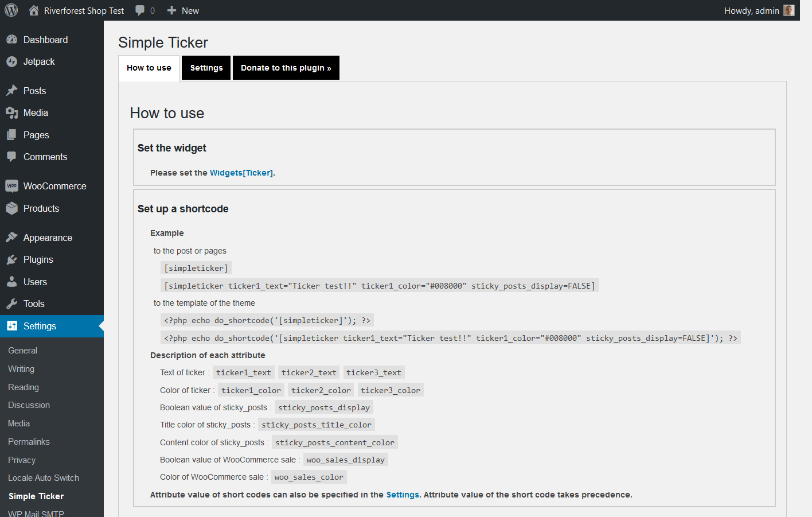Click the woo_sales_display attribute code
The width and height of the screenshot is (812, 517).
point(346,460)
